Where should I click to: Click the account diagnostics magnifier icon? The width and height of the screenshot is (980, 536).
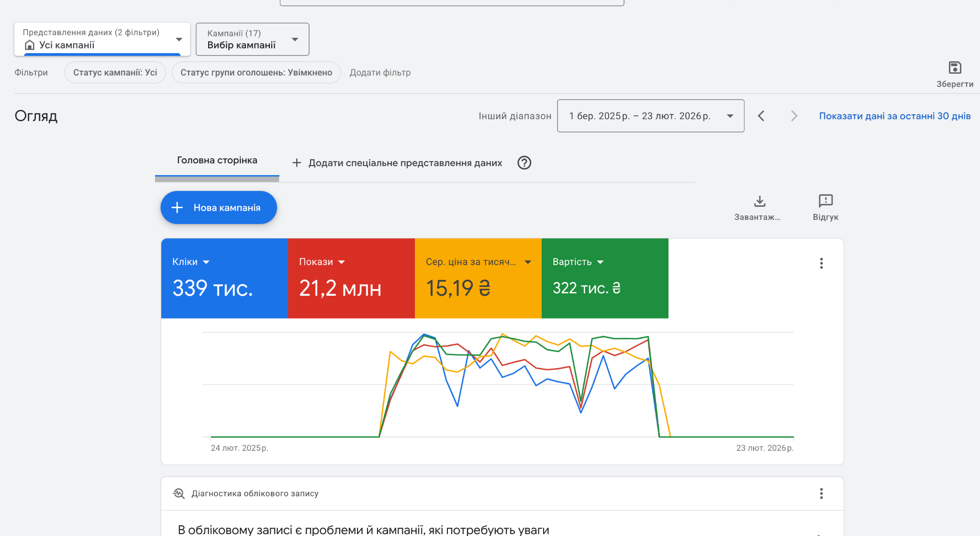[x=179, y=493]
